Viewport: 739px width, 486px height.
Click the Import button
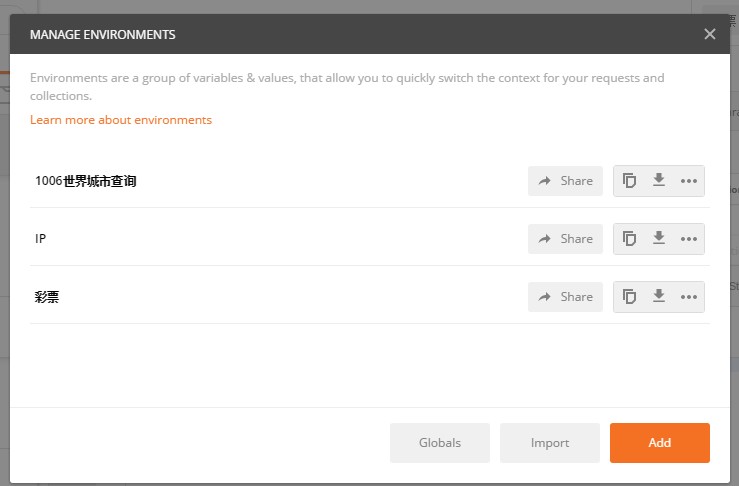(550, 443)
